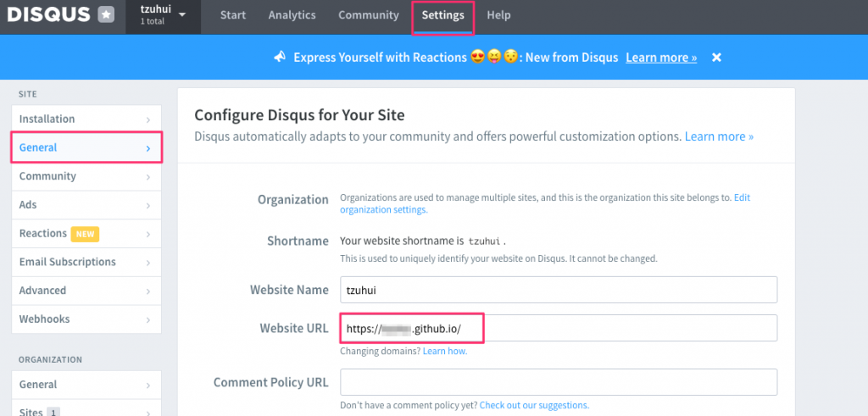The height and width of the screenshot is (416, 868).
Task: Click the chevron beside Email Subscriptions
Action: 148,263
